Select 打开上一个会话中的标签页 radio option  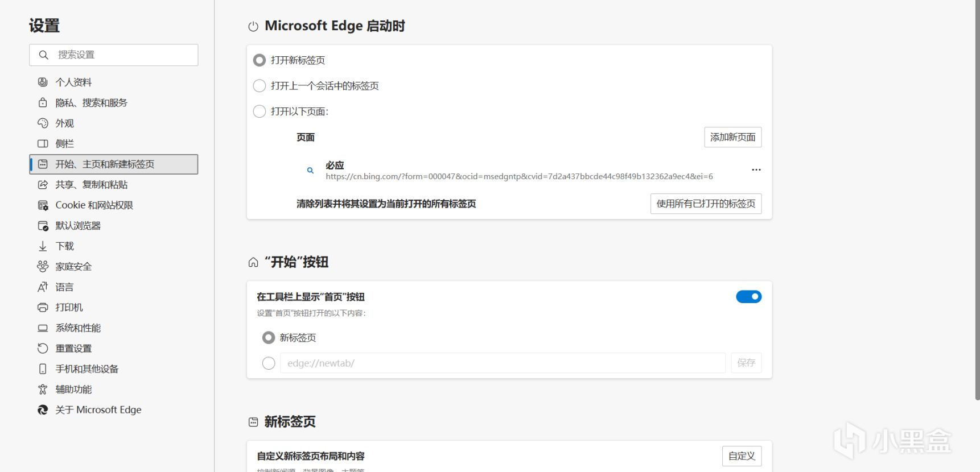tap(260, 86)
